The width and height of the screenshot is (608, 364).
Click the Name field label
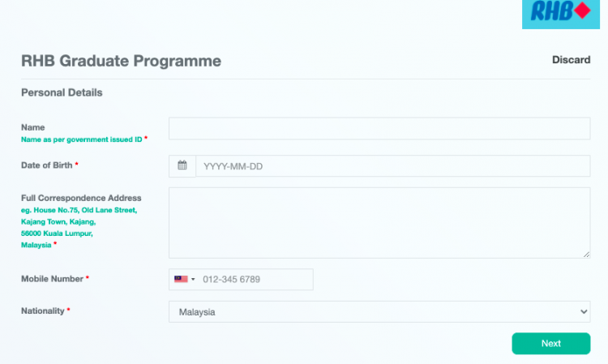coord(33,127)
